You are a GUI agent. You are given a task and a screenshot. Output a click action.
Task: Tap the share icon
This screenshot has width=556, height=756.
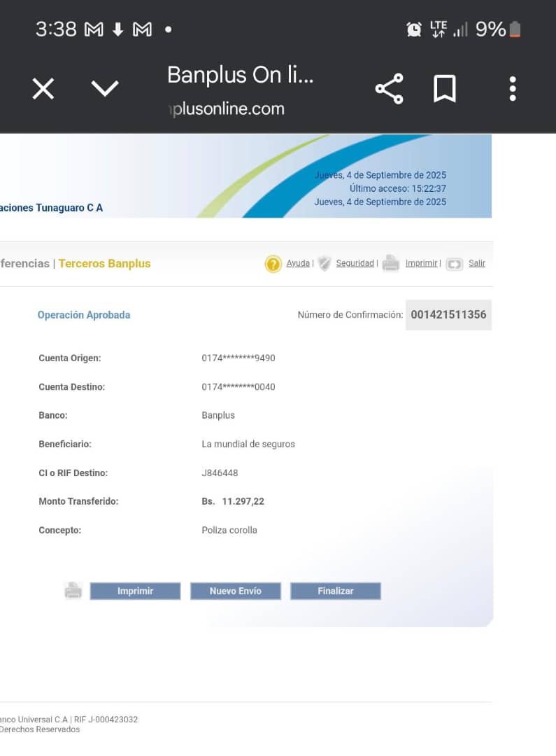[x=389, y=89]
